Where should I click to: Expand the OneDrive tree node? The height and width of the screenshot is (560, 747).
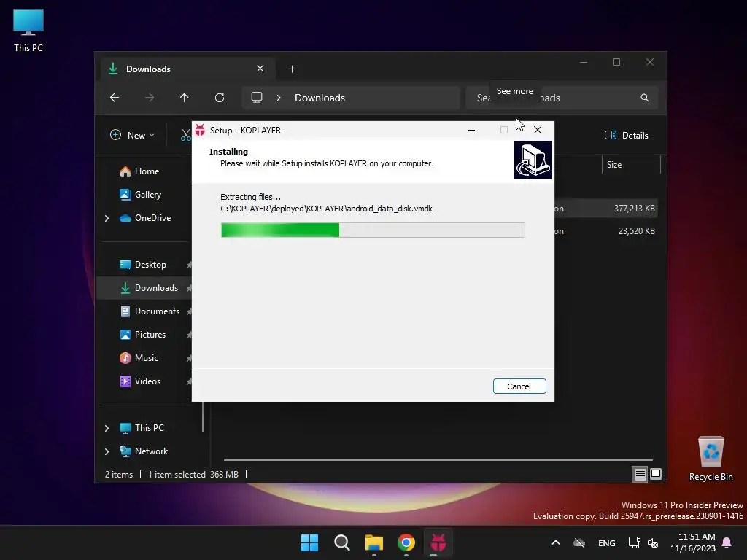tap(107, 218)
